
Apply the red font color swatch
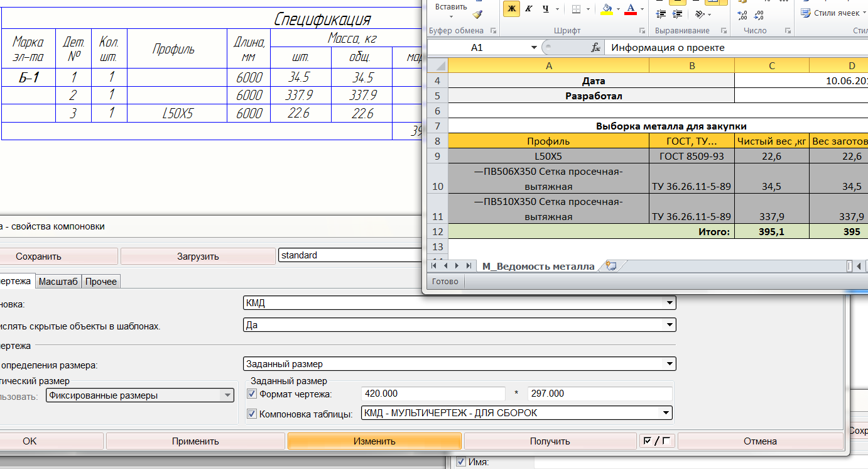[631, 9]
